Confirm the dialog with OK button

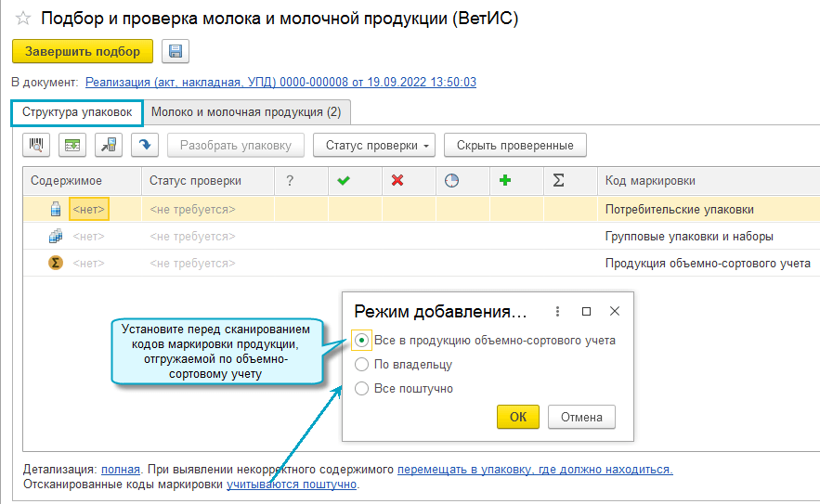pos(518,417)
